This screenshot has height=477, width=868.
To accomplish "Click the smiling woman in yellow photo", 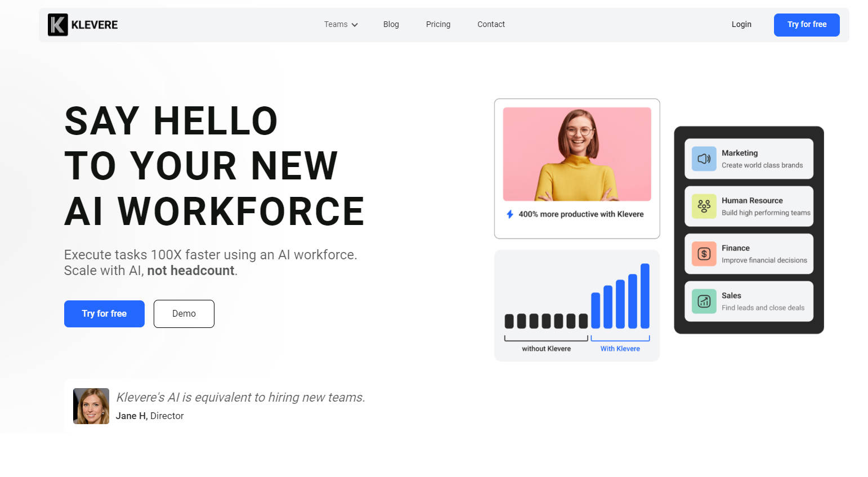I will pyautogui.click(x=577, y=154).
